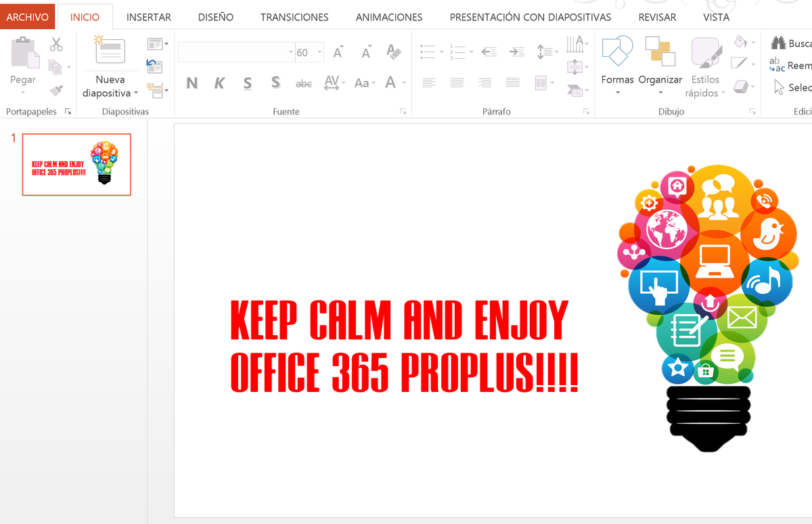Open the text columns dropdown

click(x=544, y=83)
